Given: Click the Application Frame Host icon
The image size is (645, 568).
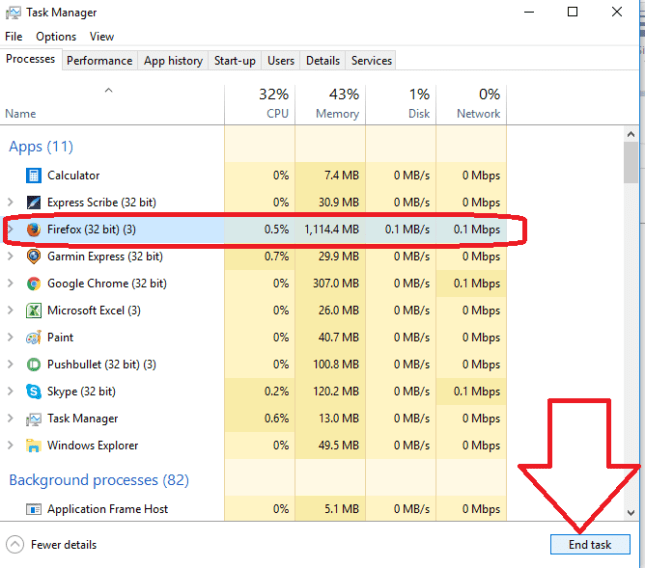Looking at the screenshot, I should 33,509.
